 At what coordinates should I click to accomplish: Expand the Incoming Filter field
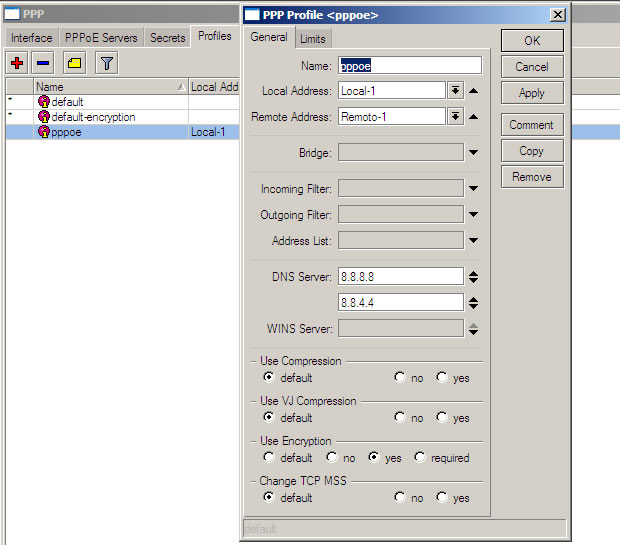pos(473,189)
